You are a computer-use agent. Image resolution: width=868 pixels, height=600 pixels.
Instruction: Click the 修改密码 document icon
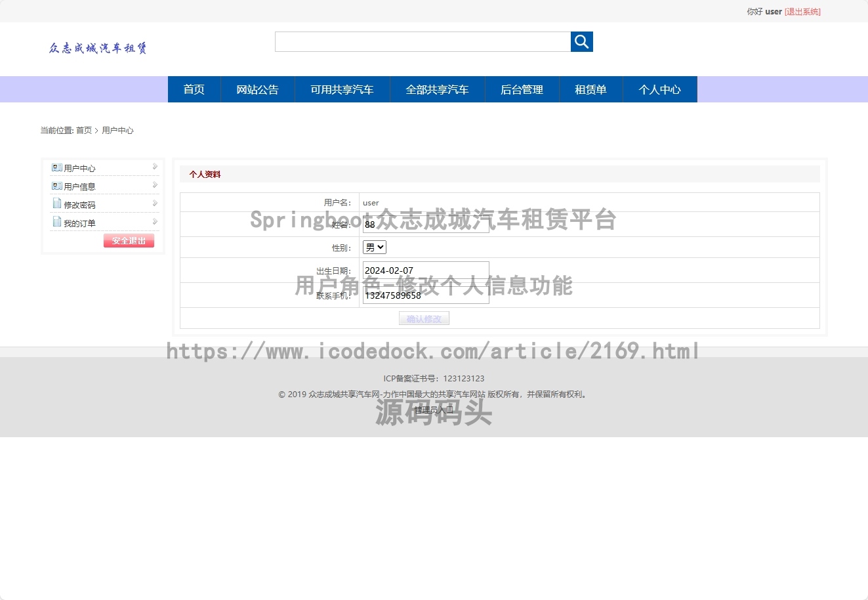57,204
